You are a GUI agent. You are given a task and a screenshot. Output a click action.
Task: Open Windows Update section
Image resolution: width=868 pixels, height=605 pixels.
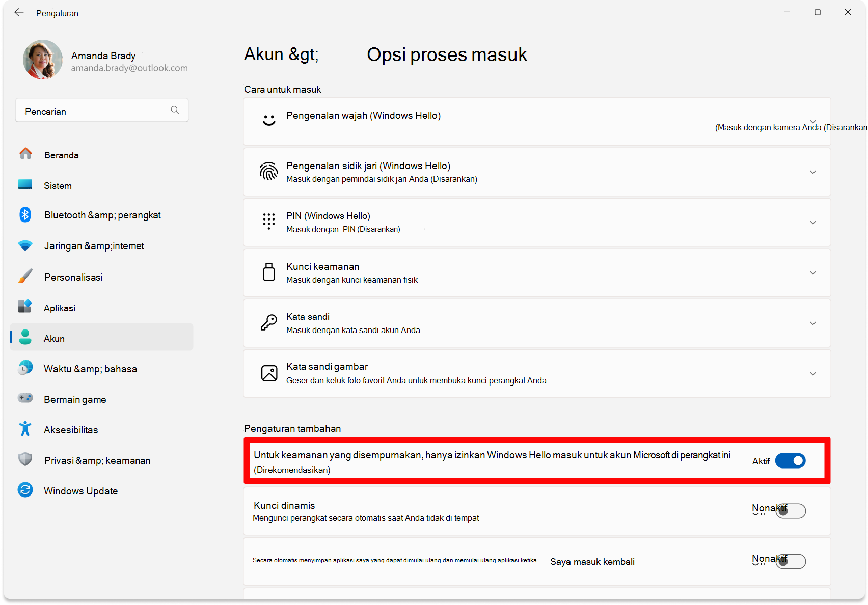pos(102,491)
